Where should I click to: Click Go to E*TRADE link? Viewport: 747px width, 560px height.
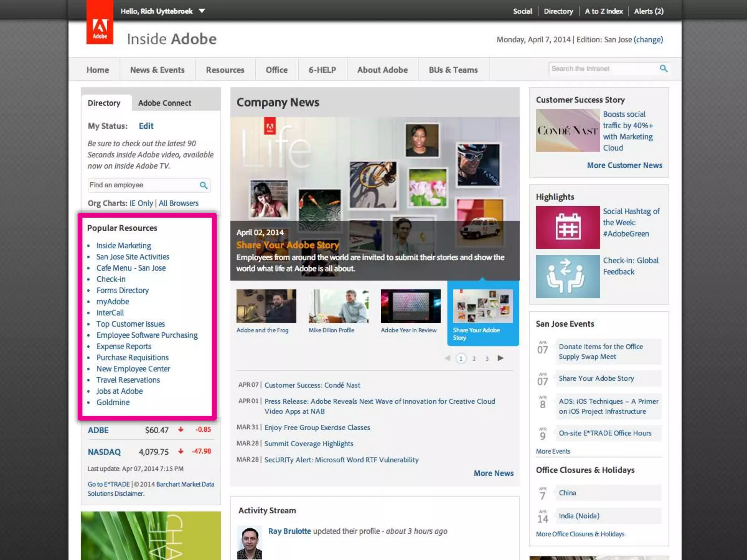pyautogui.click(x=109, y=484)
